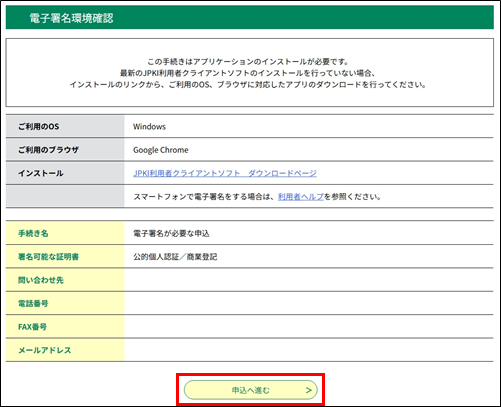Click the arrow icon on 申込へ進む button
Image resolution: width=501 pixels, height=407 pixels.
coord(309,390)
